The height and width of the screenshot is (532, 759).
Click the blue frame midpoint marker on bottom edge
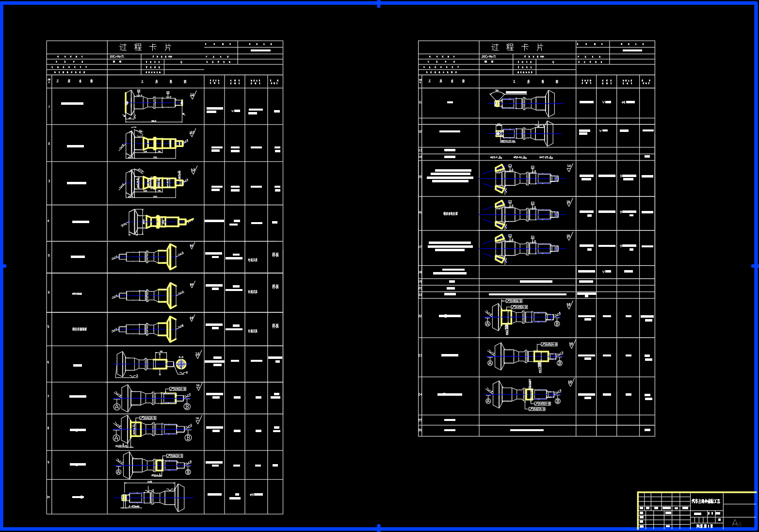(x=379, y=527)
